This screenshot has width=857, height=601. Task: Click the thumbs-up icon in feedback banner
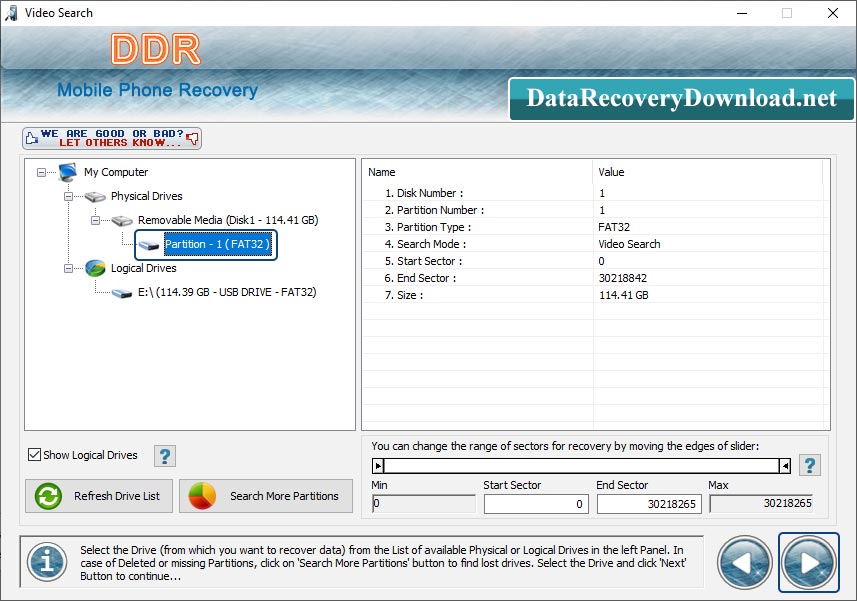(x=32, y=138)
